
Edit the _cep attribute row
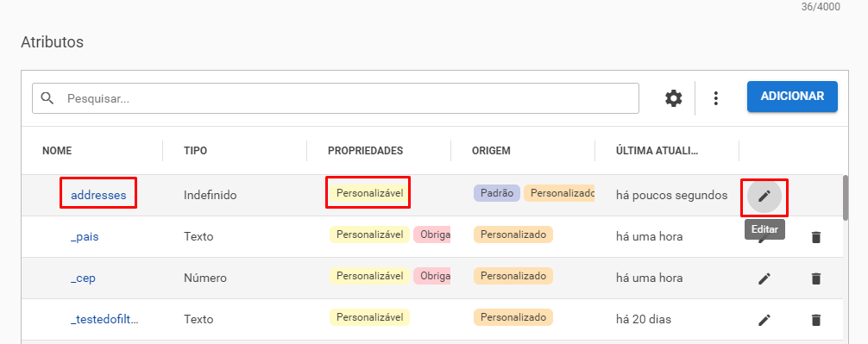click(764, 278)
